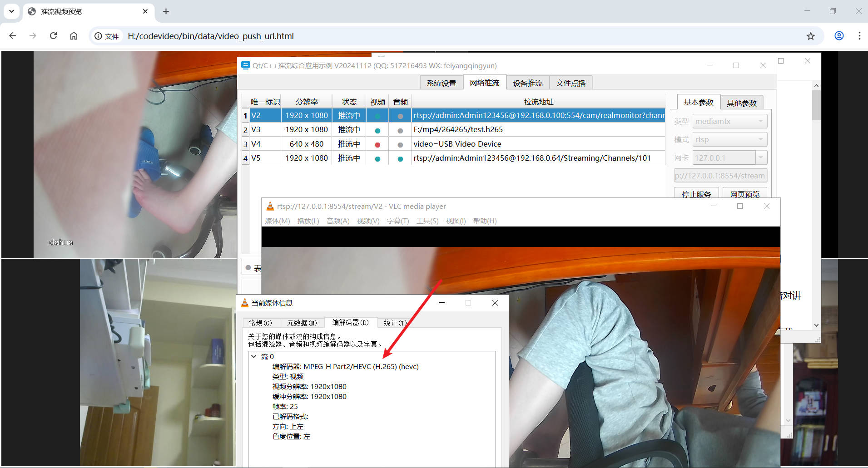868x468 pixels.
Task: Click the 帧率: 25 line
Action: [285, 406]
